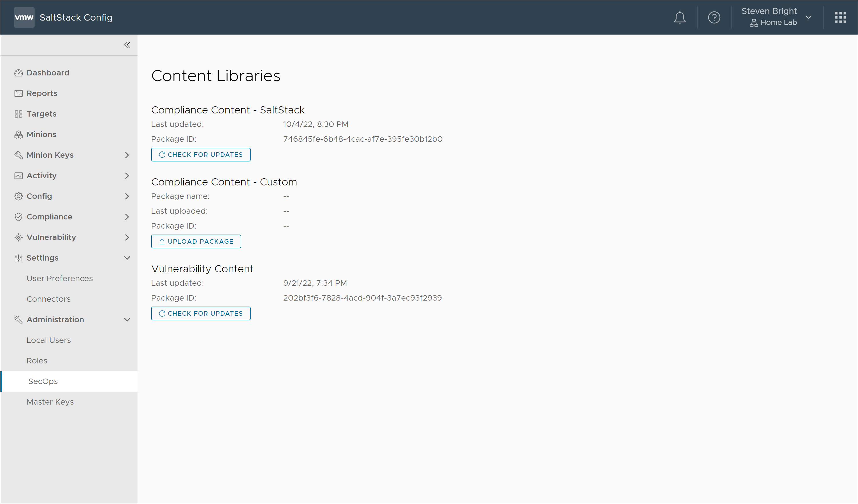Image resolution: width=858 pixels, height=504 pixels.
Task: Click the app launcher grid icon
Action: [x=840, y=17]
